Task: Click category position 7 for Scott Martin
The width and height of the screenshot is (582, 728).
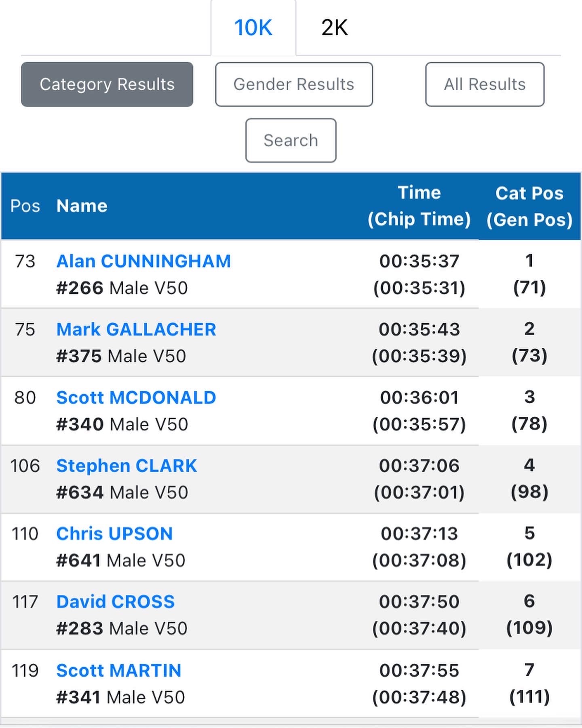Action: point(529,670)
